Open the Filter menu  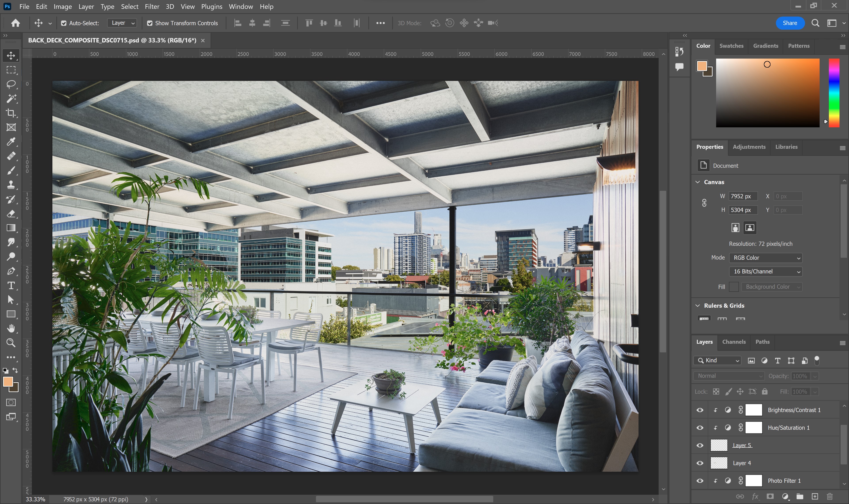[152, 6]
